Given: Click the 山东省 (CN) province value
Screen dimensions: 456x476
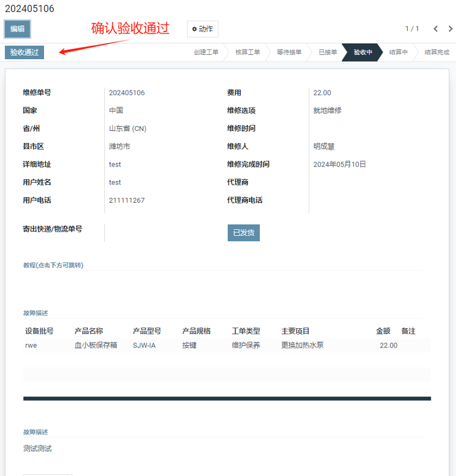Looking at the screenshot, I should (127, 129).
